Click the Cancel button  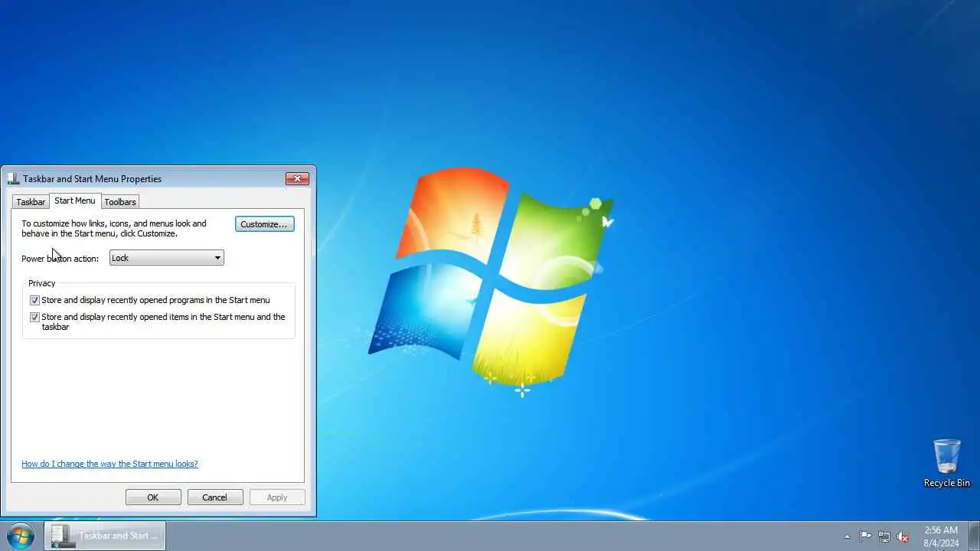click(x=215, y=497)
